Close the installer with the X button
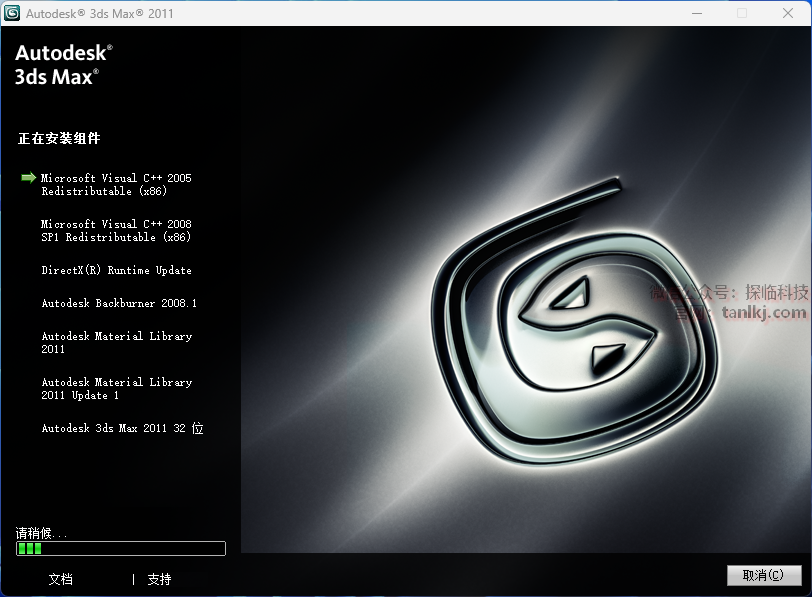This screenshot has width=812, height=597. coord(787,13)
